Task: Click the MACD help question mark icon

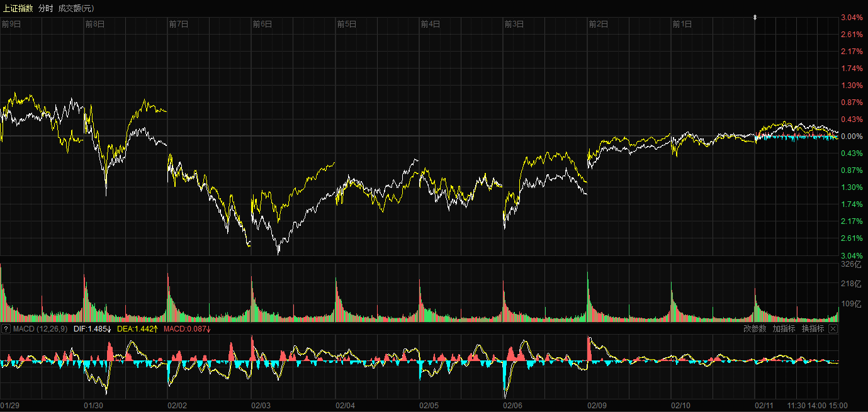Action: (6, 329)
